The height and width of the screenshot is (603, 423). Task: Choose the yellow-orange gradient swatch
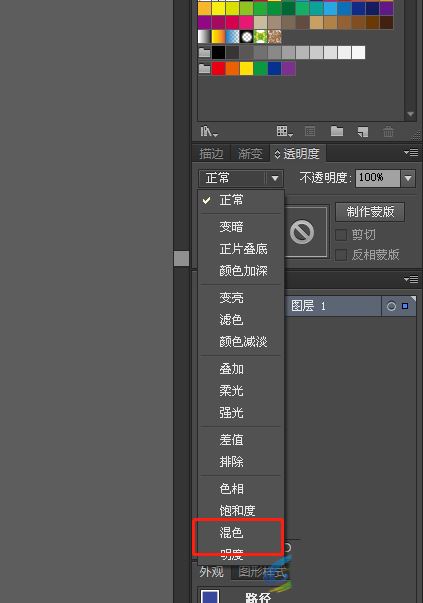coord(218,37)
